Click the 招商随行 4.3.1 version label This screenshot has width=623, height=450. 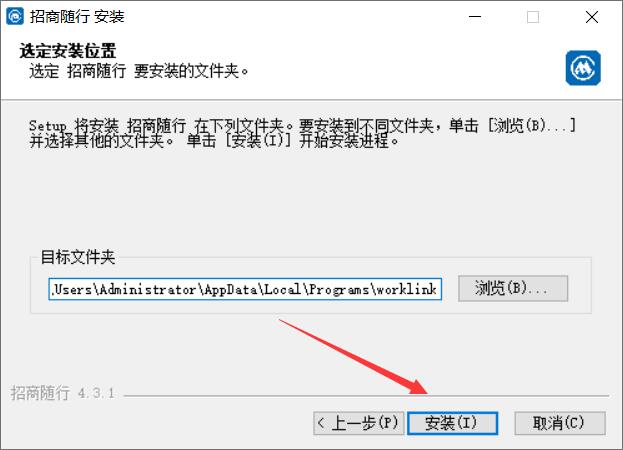point(63,393)
